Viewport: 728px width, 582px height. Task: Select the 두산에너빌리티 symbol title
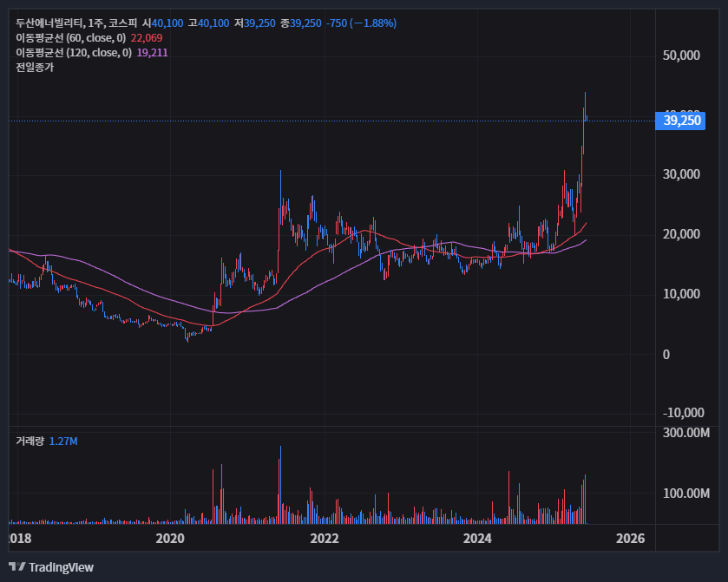pyautogui.click(x=49, y=23)
